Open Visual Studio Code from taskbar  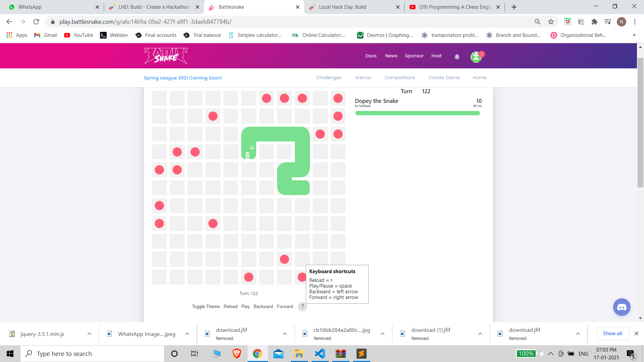coord(320,354)
